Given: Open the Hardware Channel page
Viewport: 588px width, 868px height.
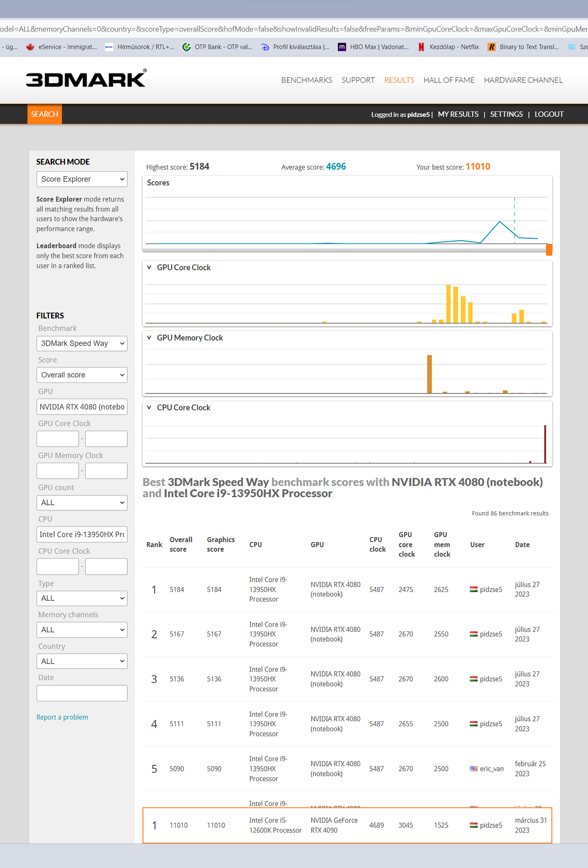Looking at the screenshot, I should (x=523, y=80).
